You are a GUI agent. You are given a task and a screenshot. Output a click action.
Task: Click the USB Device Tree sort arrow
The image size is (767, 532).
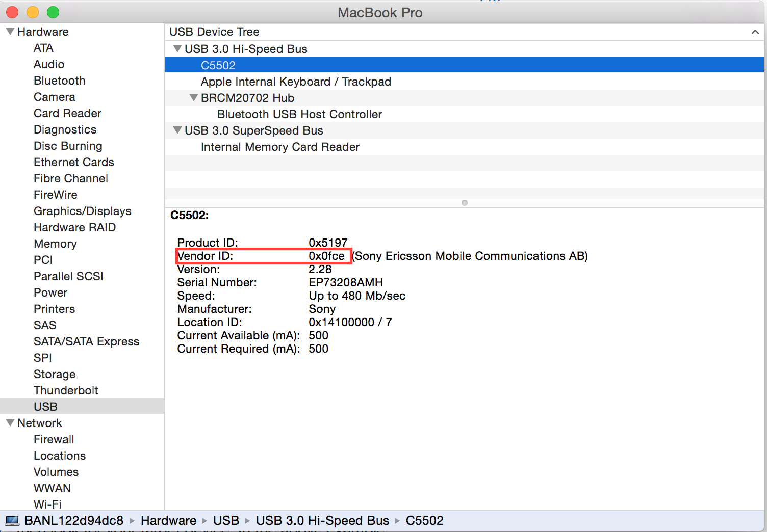[x=755, y=32]
